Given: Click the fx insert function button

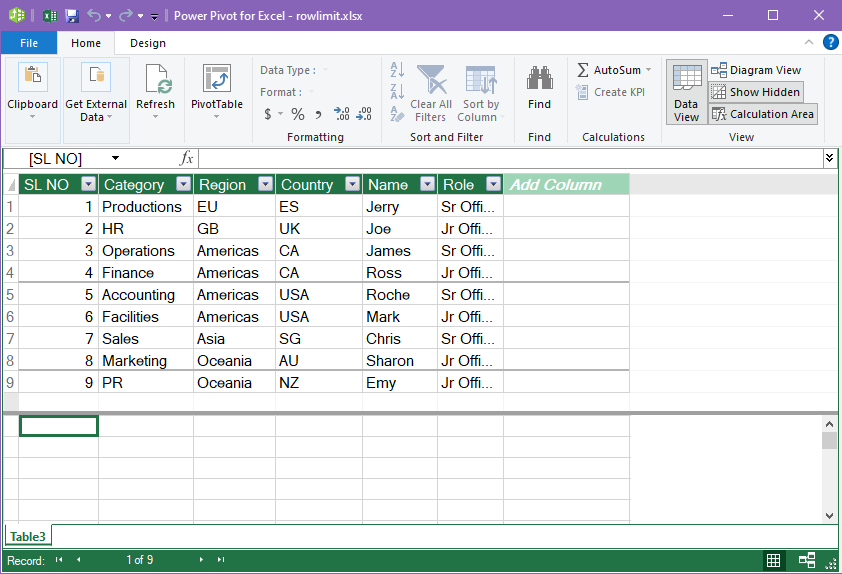Looking at the screenshot, I should tap(186, 158).
